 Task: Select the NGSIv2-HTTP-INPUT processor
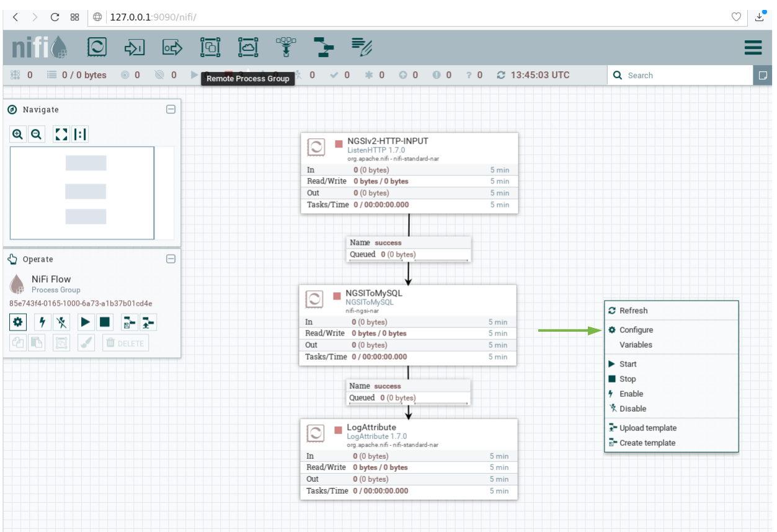(409, 173)
